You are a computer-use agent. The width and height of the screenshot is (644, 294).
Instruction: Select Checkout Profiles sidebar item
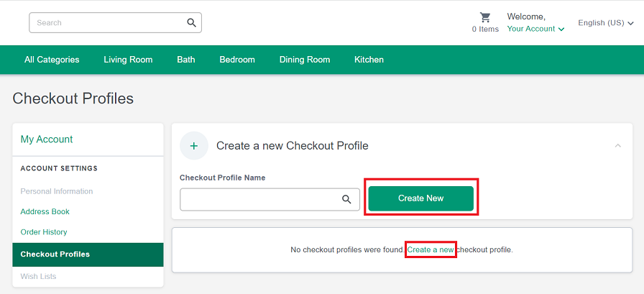pyautogui.click(x=55, y=254)
